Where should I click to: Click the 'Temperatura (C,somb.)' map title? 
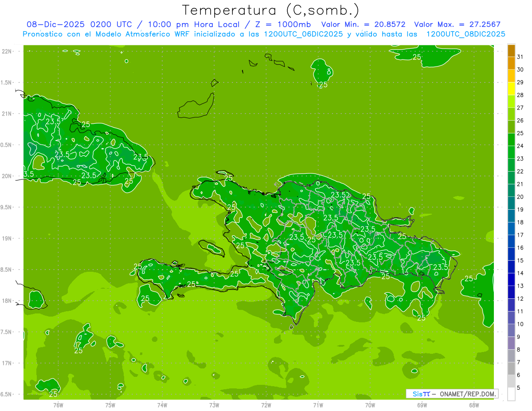pos(271,10)
